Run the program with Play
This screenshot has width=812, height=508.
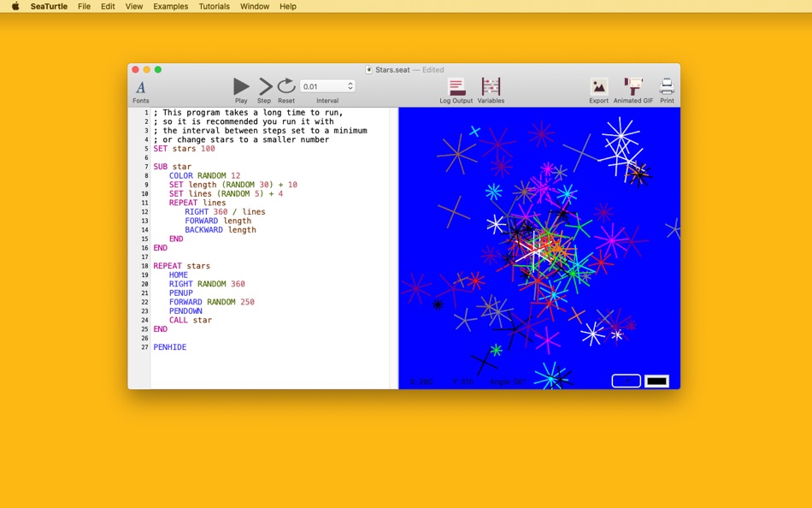tap(241, 91)
